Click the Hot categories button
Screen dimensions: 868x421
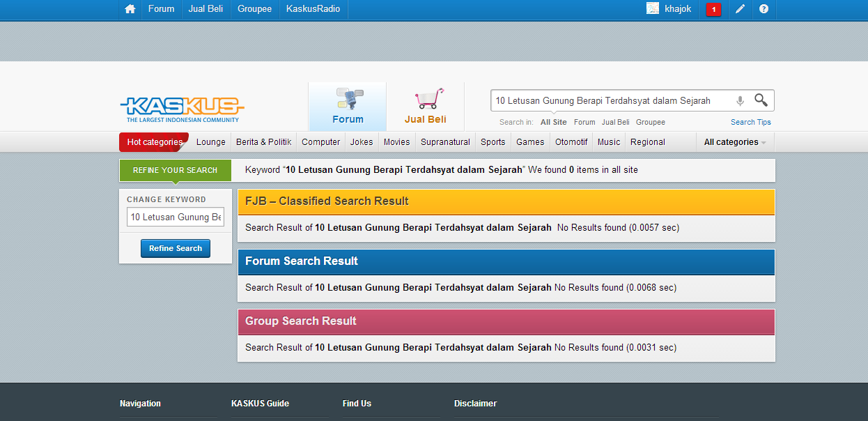[x=154, y=142]
